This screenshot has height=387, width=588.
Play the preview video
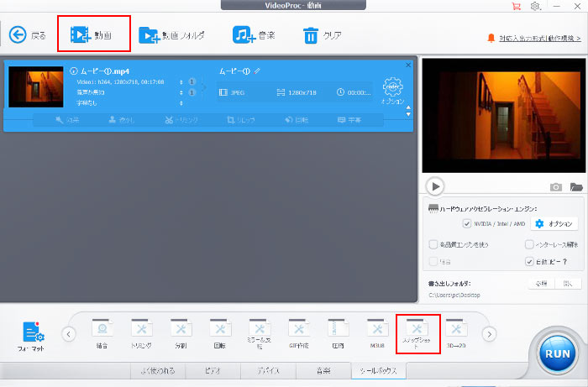coord(434,186)
